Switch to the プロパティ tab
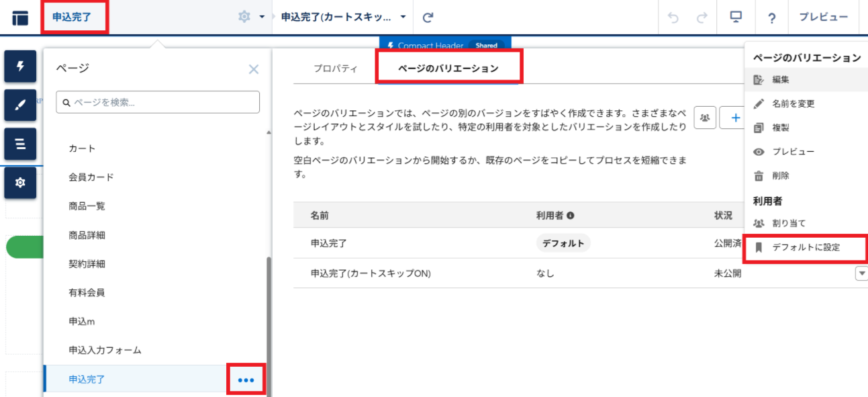868x397 pixels. coord(336,69)
